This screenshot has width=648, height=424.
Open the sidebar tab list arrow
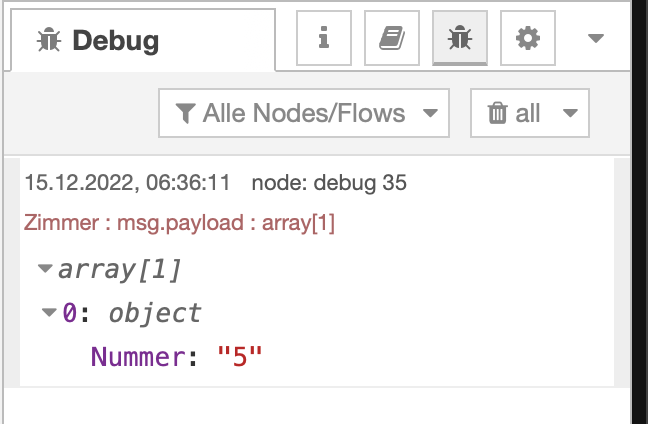(596, 39)
